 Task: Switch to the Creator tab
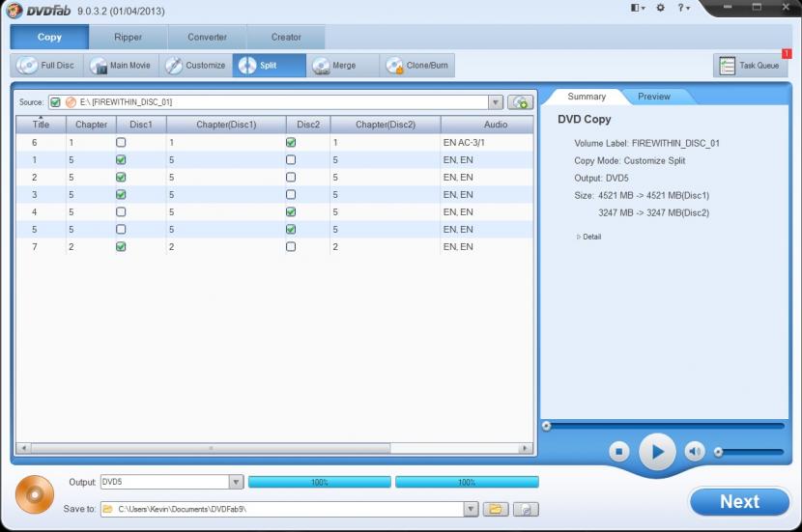[286, 37]
